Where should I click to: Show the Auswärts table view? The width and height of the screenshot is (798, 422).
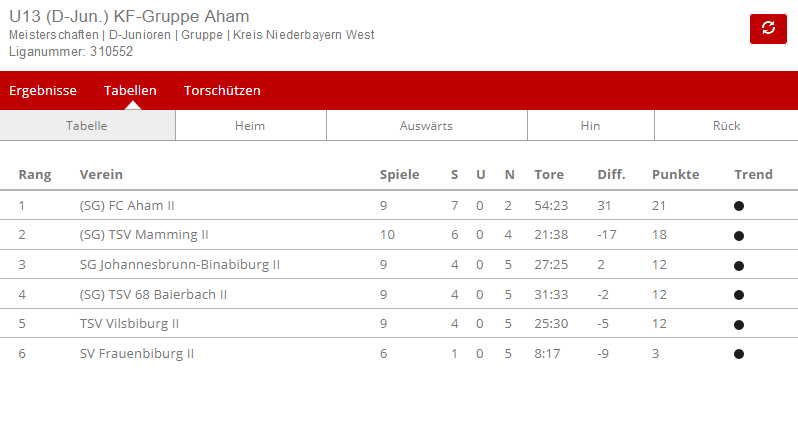point(426,126)
